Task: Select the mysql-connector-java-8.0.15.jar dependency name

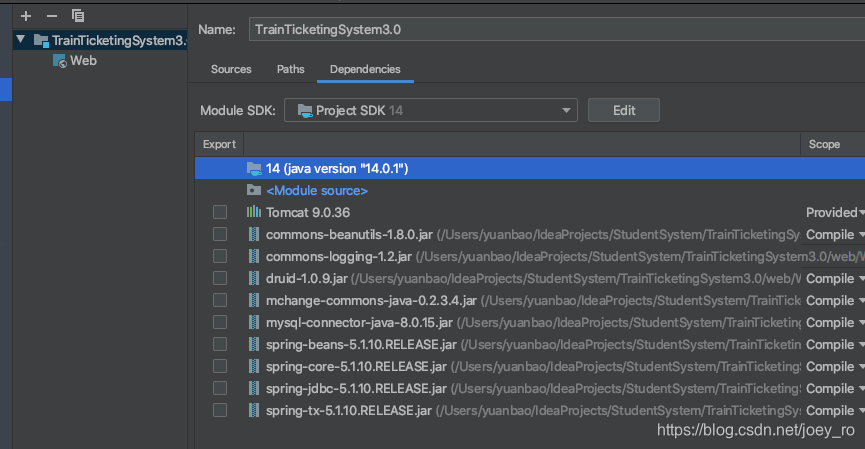Action: coord(359,323)
